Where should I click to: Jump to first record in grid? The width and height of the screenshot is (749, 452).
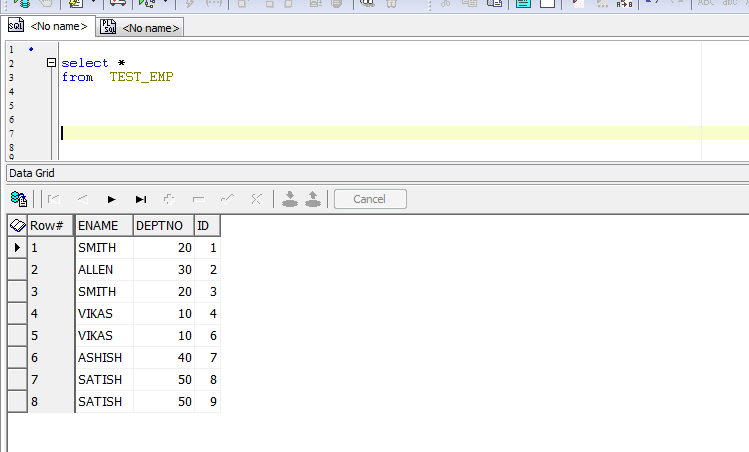pyautogui.click(x=55, y=199)
